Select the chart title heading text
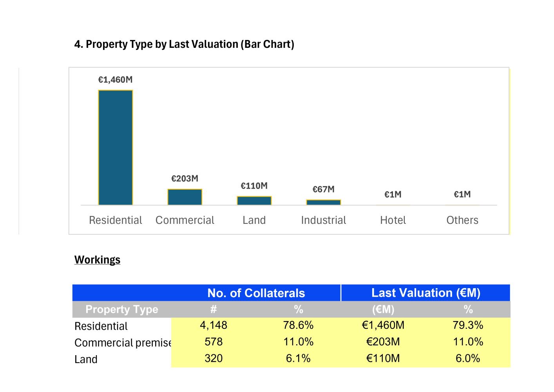Image resolution: width=554 pixels, height=392 pixels. click(184, 44)
